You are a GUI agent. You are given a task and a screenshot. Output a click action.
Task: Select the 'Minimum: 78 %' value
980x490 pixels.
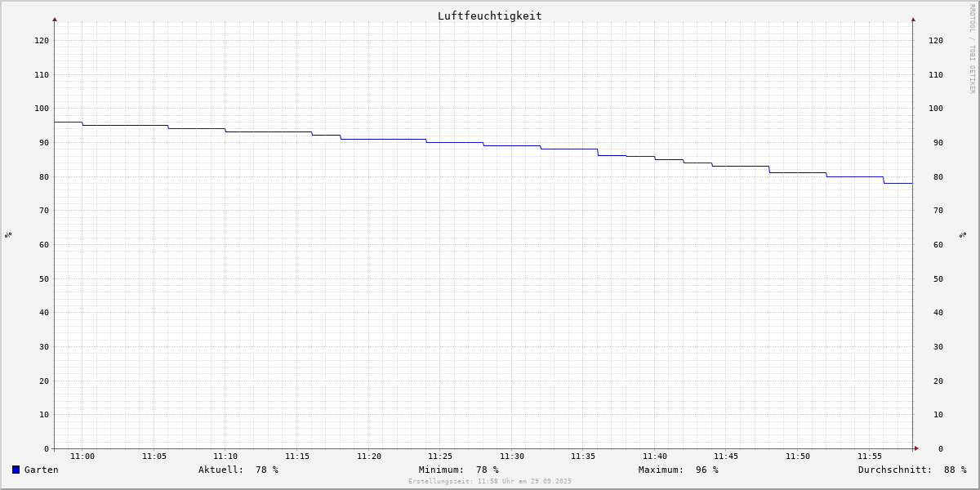point(459,470)
